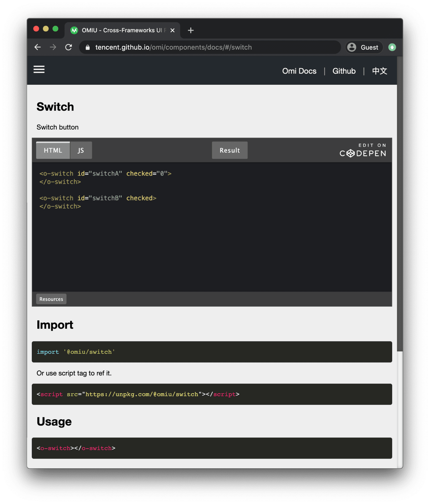Open the Omi Docs page
The width and height of the screenshot is (430, 504).
coord(299,71)
